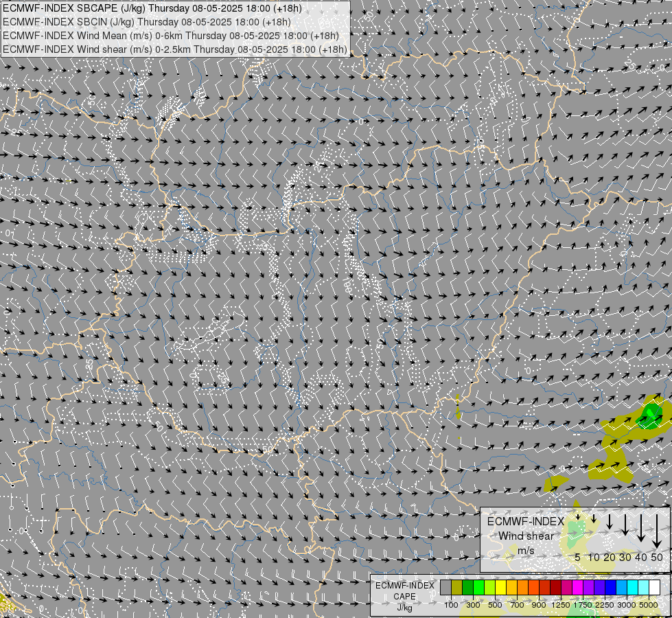Image resolution: width=672 pixels, height=618 pixels.
Task: Select the orange CAPE swatch above 700
Action: pos(523,588)
